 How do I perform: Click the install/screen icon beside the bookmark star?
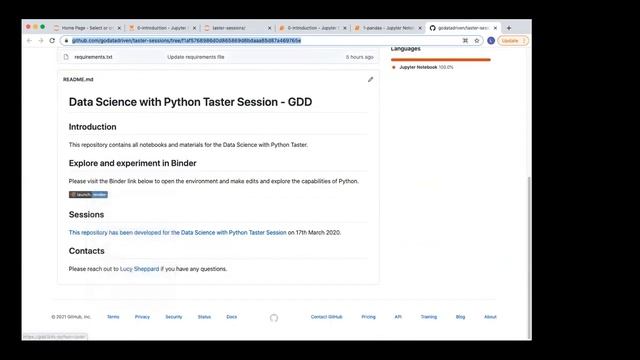coord(465,41)
